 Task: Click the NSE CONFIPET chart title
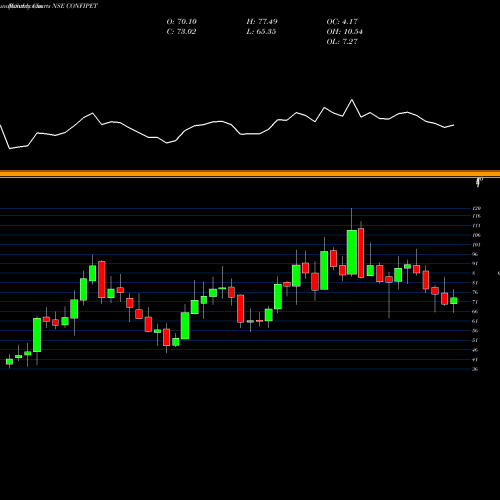point(75,6)
